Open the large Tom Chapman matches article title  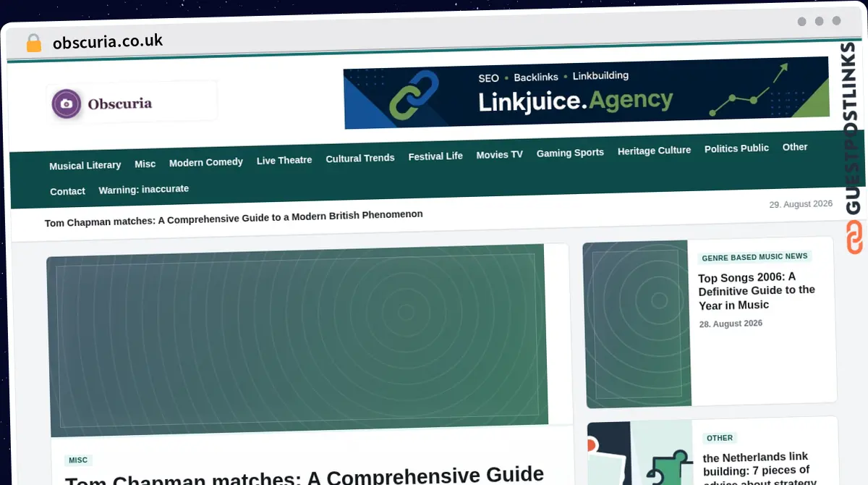305,476
